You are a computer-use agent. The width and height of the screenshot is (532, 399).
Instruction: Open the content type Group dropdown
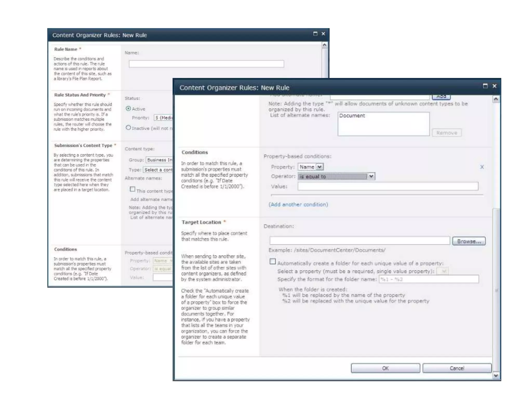(x=159, y=160)
